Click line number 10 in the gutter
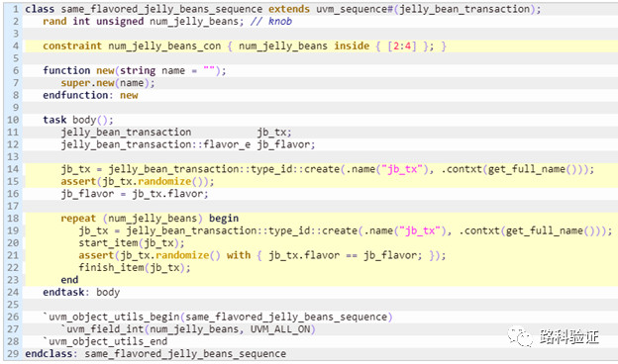The image size is (618, 364). click(x=13, y=120)
